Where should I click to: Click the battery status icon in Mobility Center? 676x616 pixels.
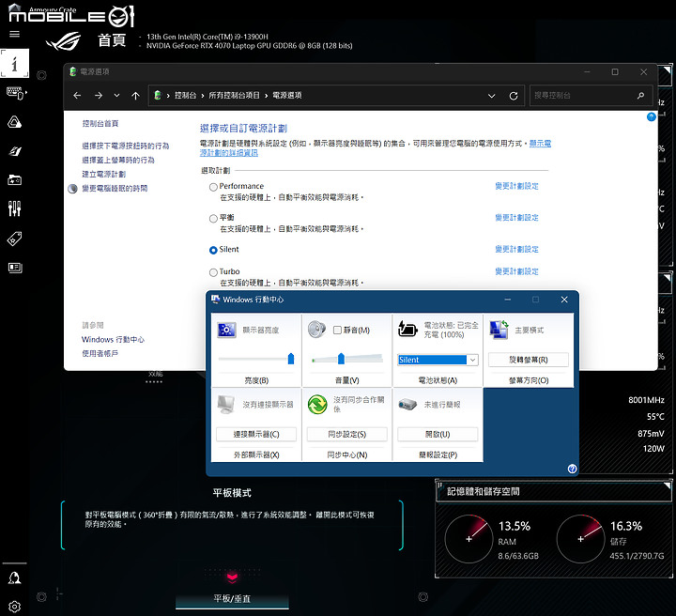pos(407,330)
